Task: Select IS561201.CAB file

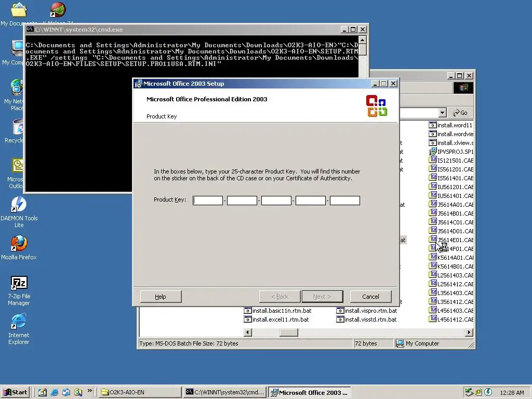Action: pos(451,169)
